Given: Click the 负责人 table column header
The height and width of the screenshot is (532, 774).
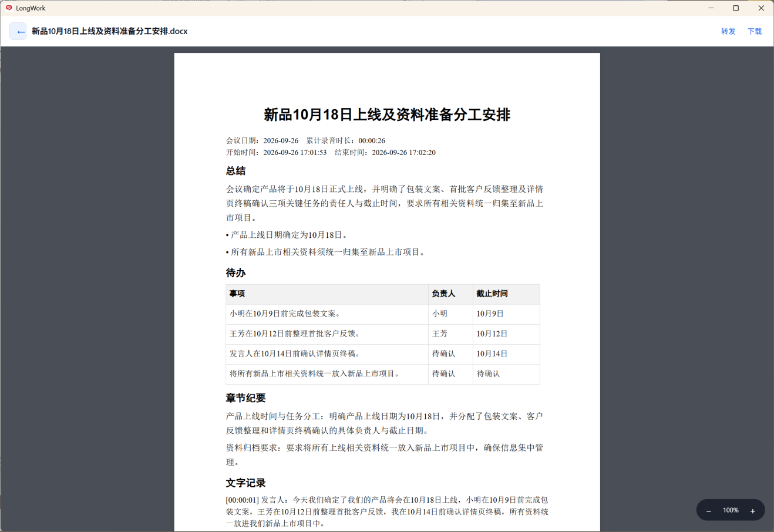Looking at the screenshot, I should (451, 294).
